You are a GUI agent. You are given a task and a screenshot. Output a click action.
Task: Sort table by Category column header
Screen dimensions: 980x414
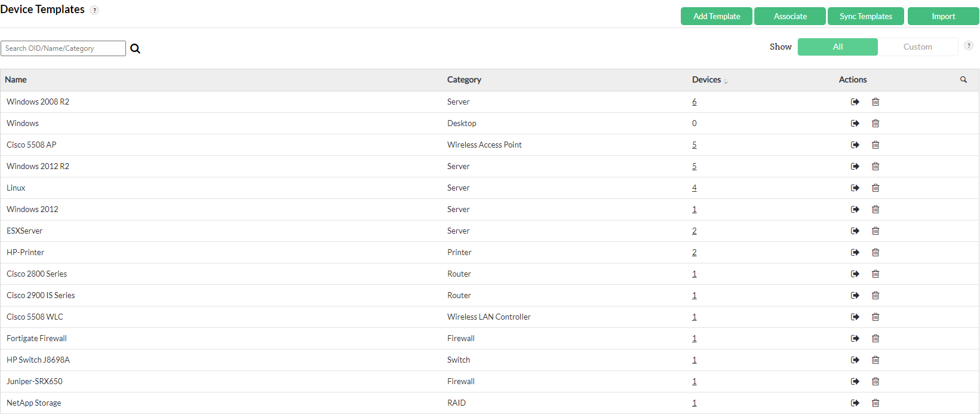(464, 79)
